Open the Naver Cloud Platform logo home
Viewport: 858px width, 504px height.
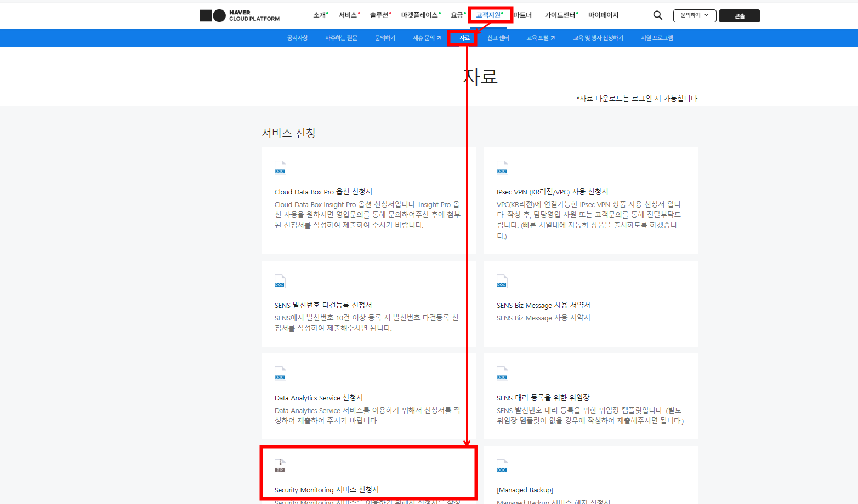pyautogui.click(x=240, y=15)
